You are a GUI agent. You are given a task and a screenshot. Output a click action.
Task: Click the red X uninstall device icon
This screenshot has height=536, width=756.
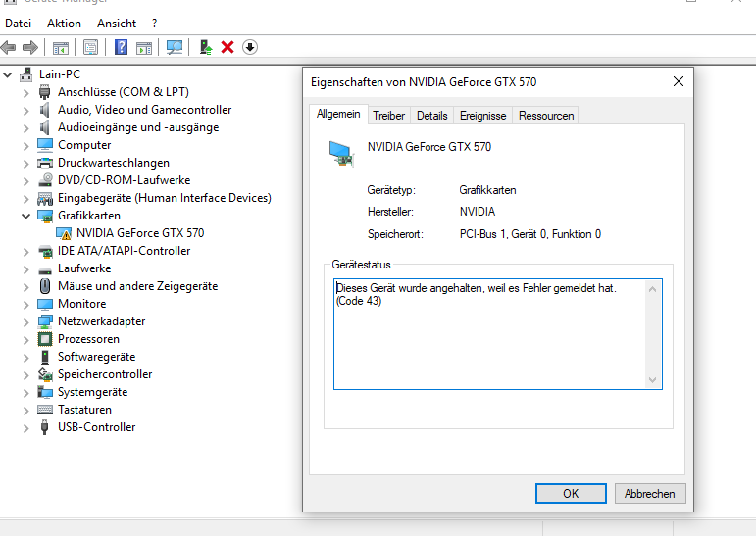227,47
